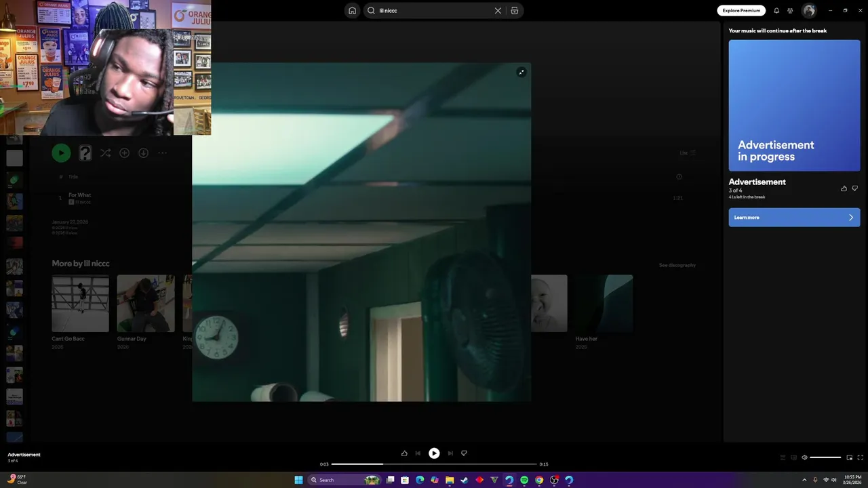Open the 'Cant Go Bacc' album cover
This screenshot has width=868, height=488.
click(80, 304)
